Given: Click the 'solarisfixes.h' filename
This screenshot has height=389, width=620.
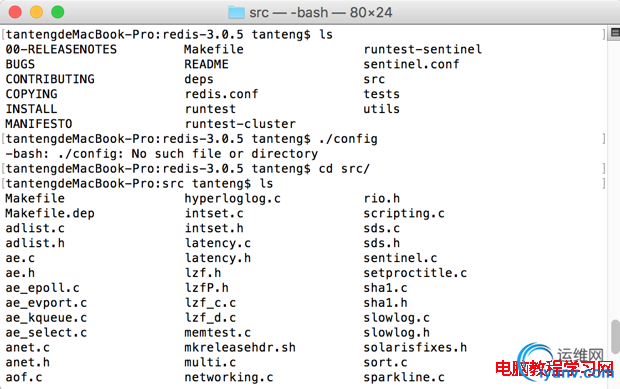Looking at the screenshot, I should point(415,347).
